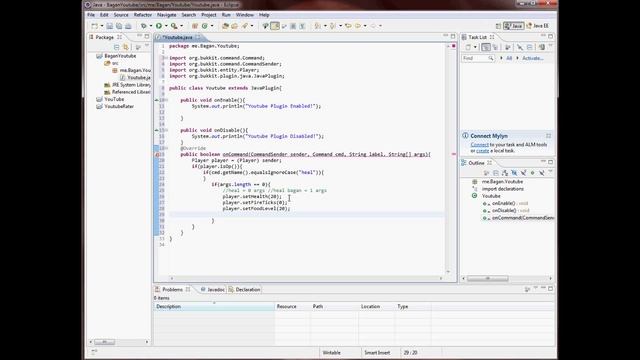
Task: Click the Debug bug icon
Action: pyautogui.click(x=144, y=26)
